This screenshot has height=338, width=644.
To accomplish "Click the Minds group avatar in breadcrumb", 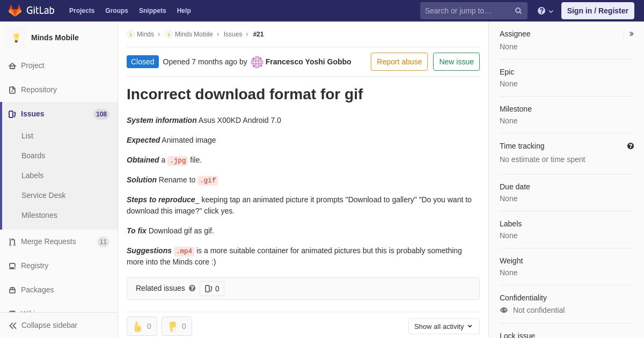I will 130,34.
